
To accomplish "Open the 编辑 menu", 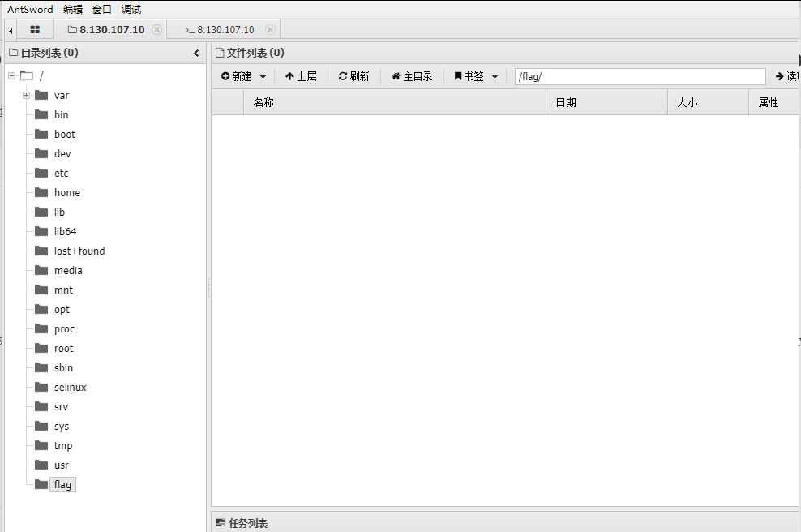I will coord(73,9).
